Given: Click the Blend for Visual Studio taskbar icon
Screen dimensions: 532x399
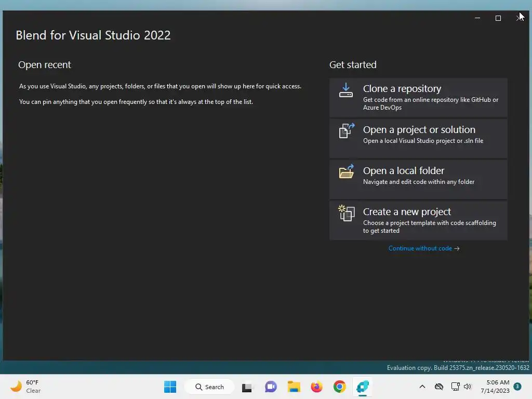Looking at the screenshot, I should [362, 387].
